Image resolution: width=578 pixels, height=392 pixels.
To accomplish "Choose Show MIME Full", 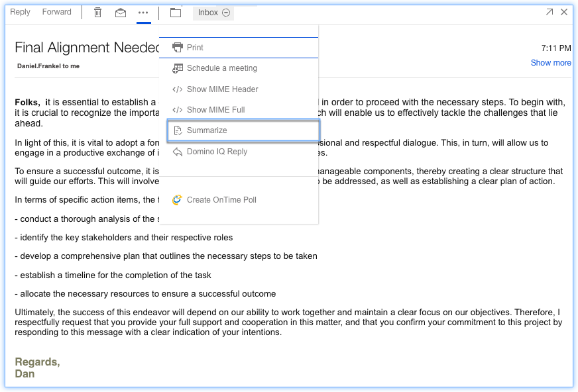I will 239,110.
